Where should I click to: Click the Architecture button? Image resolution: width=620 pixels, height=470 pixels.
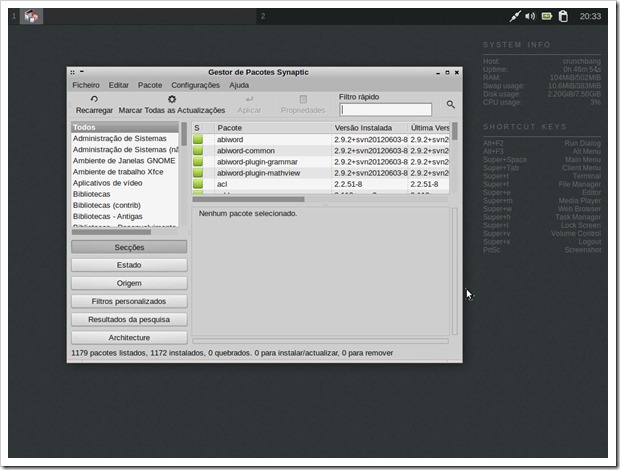pos(129,338)
